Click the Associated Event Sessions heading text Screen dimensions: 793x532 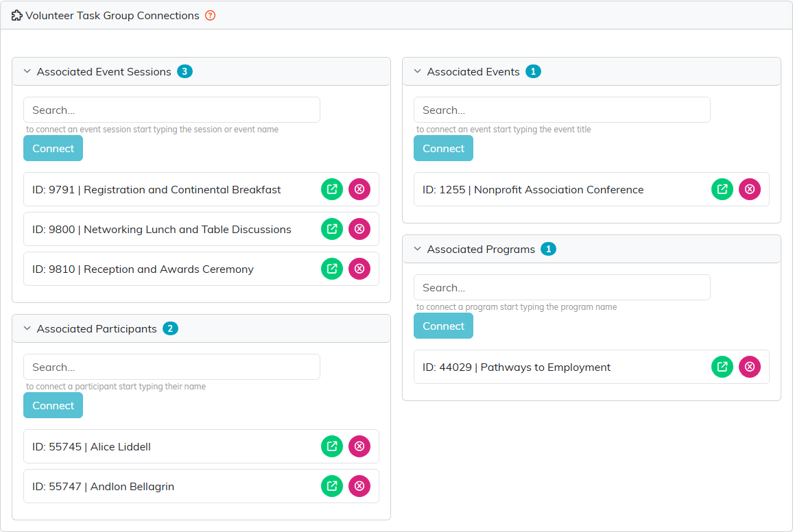(x=104, y=72)
